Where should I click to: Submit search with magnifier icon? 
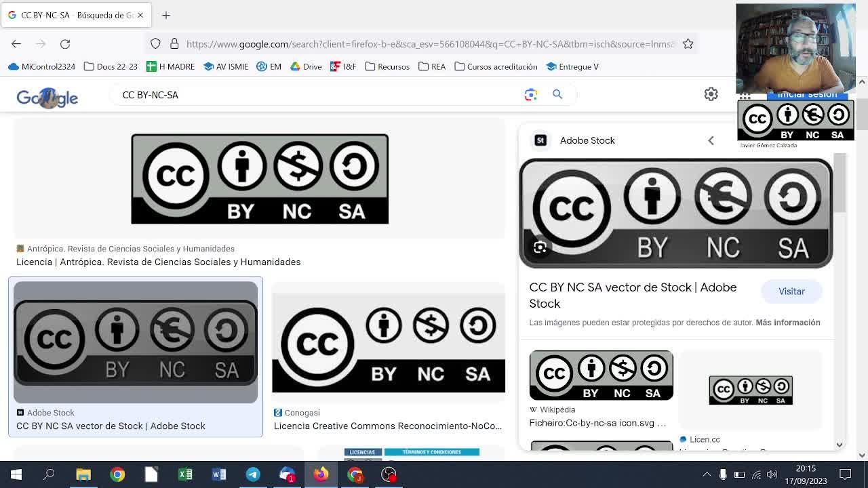pyautogui.click(x=557, y=95)
